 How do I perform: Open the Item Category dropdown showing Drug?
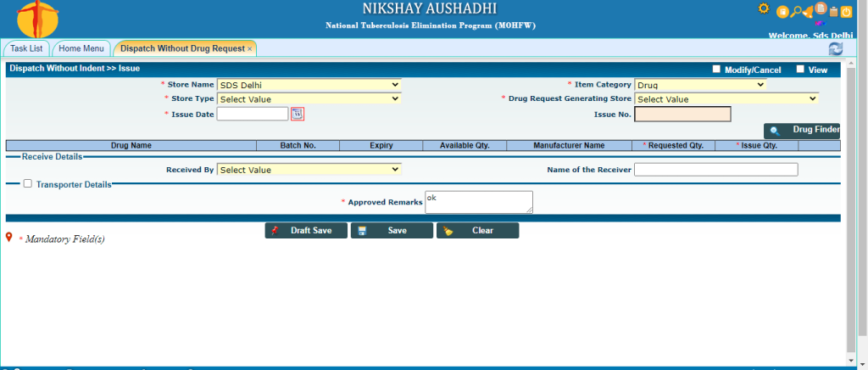700,85
